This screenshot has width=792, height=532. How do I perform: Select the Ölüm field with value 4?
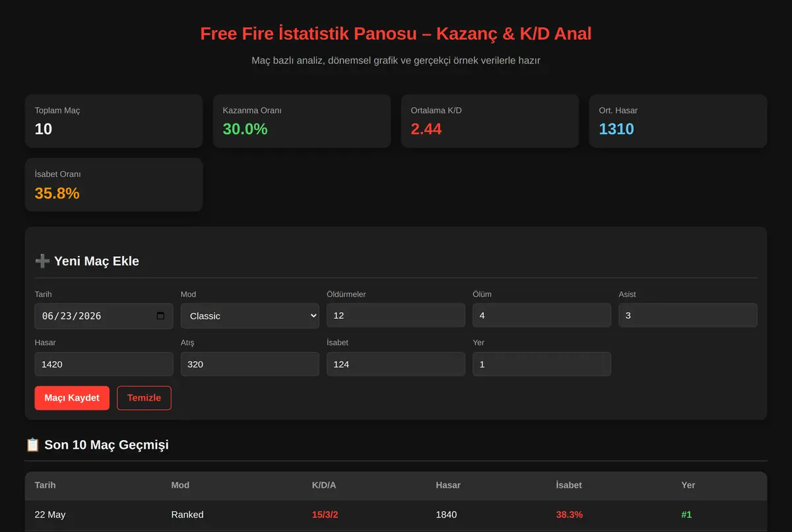tap(542, 316)
